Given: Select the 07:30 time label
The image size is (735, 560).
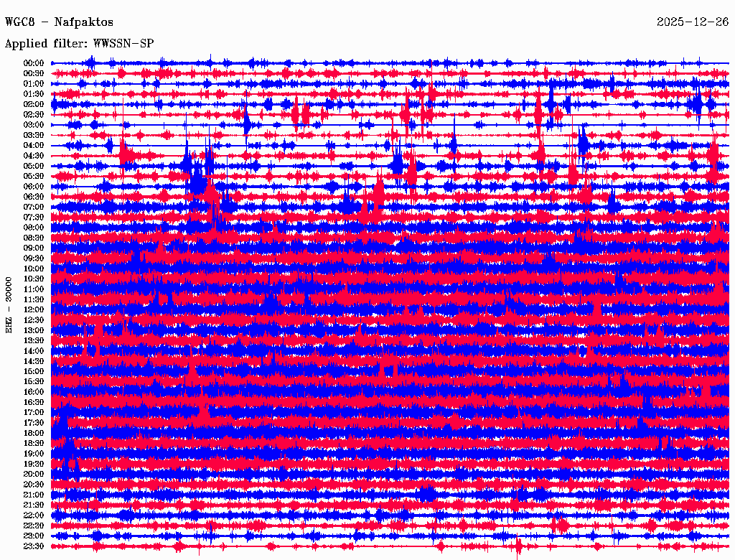Looking at the screenshot, I should click(x=34, y=218).
